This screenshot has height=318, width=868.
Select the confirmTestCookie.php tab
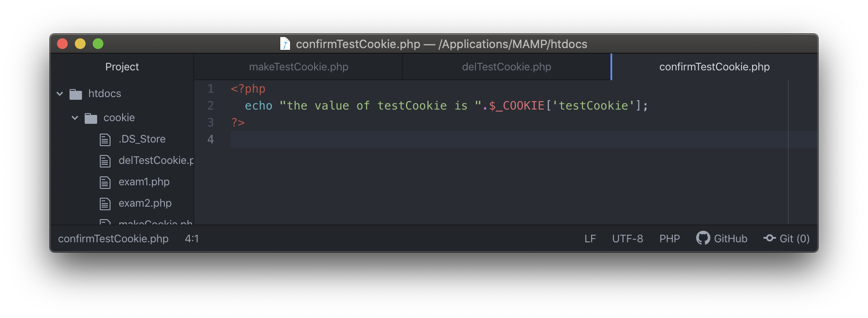click(714, 67)
